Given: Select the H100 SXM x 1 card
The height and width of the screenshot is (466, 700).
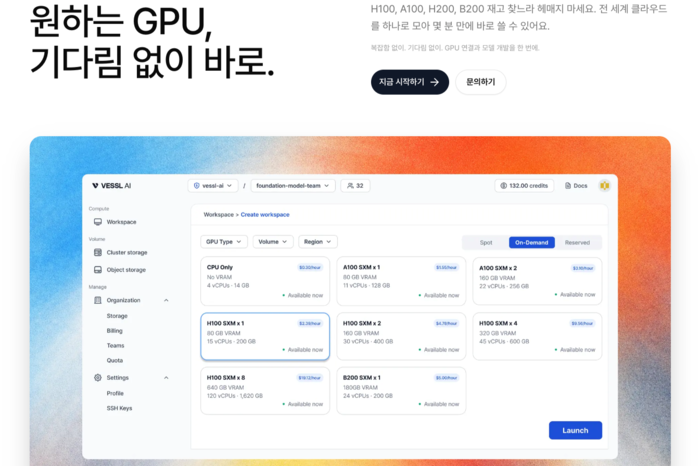Looking at the screenshot, I should [x=265, y=337].
